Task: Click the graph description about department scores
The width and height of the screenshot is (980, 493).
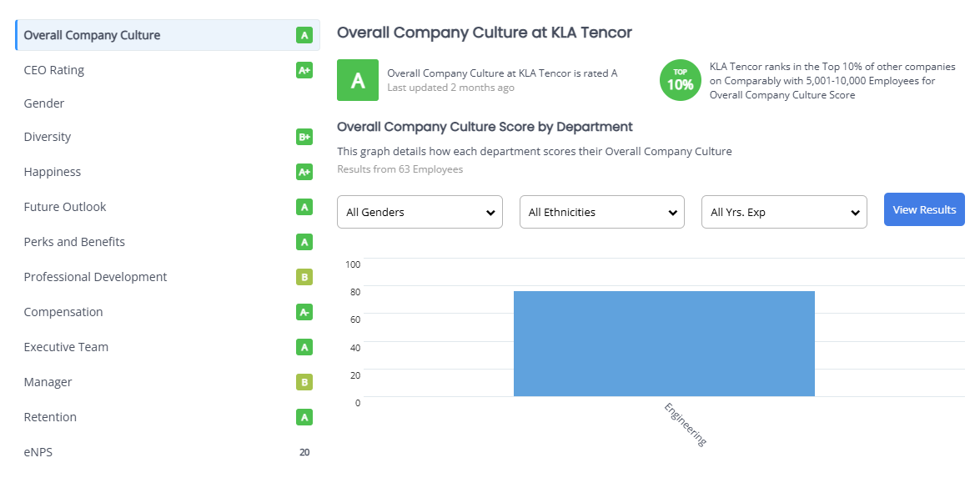Action: 535,151
